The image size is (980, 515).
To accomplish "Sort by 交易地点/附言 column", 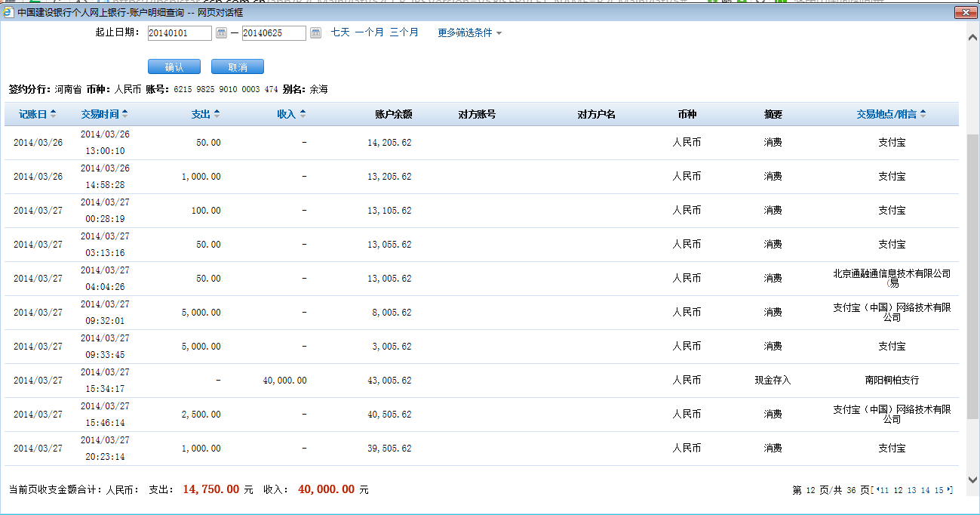I will (x=891, y=114).
